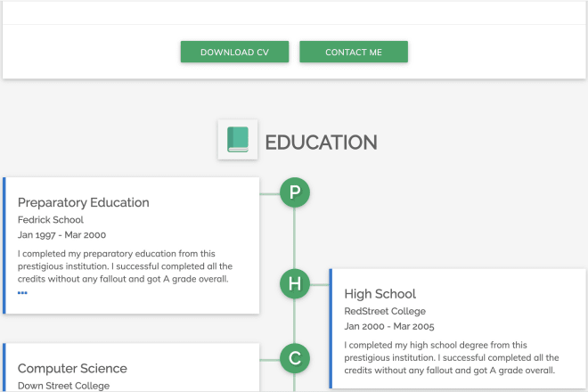Expand the Preparatory Education ellipsis
Screen dimensions: 588x392
pos(22,292)
